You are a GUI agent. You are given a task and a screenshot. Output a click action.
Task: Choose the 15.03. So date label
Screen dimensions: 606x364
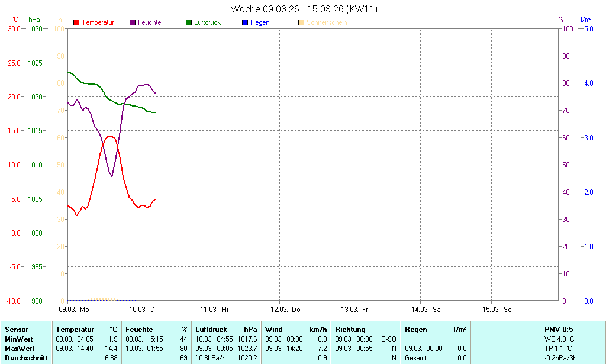click(497, 310)
